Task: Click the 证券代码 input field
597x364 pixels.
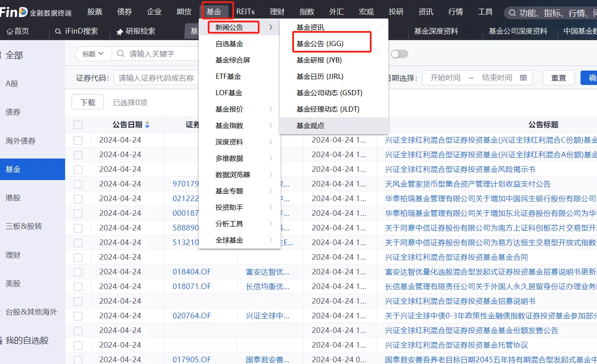Action: tap(155, 78)
